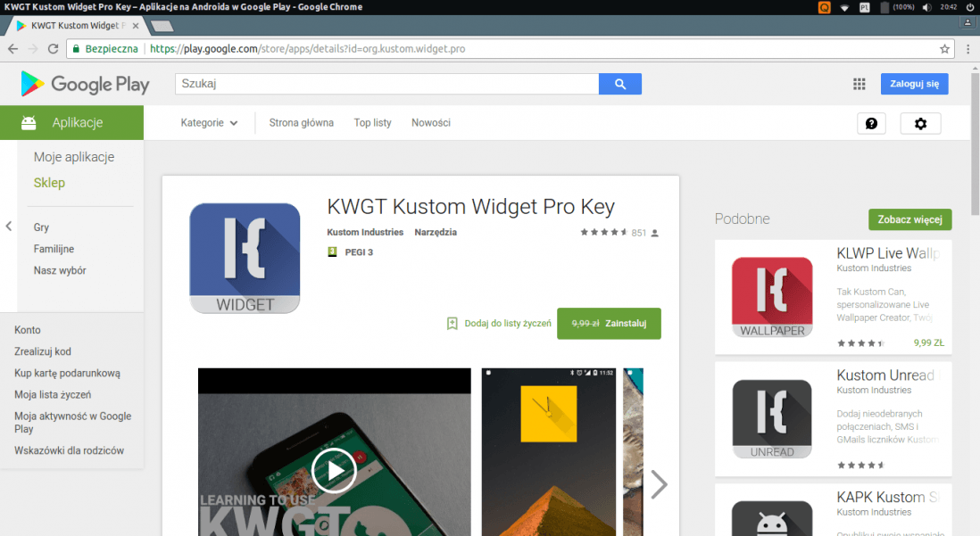This screenshot has height=536, width=980.
Task: Close the KWGT Kustom Widget browser tab
Action: point(136,26)
